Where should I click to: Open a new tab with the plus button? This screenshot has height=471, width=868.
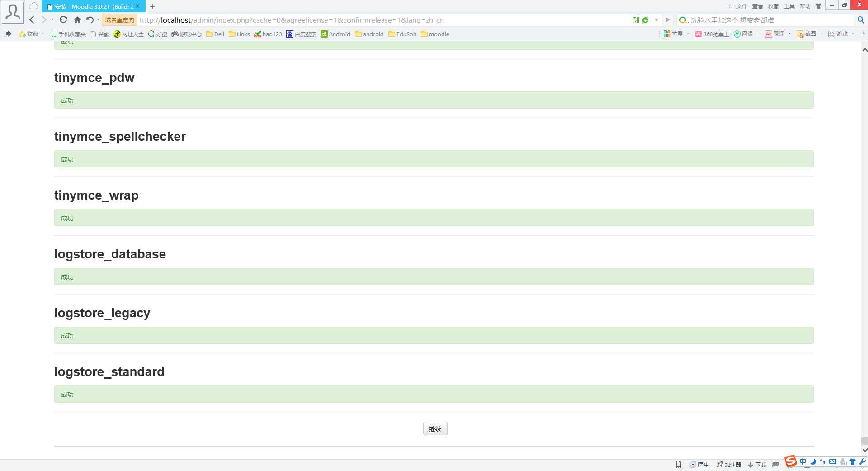click(x=152, y=6)
